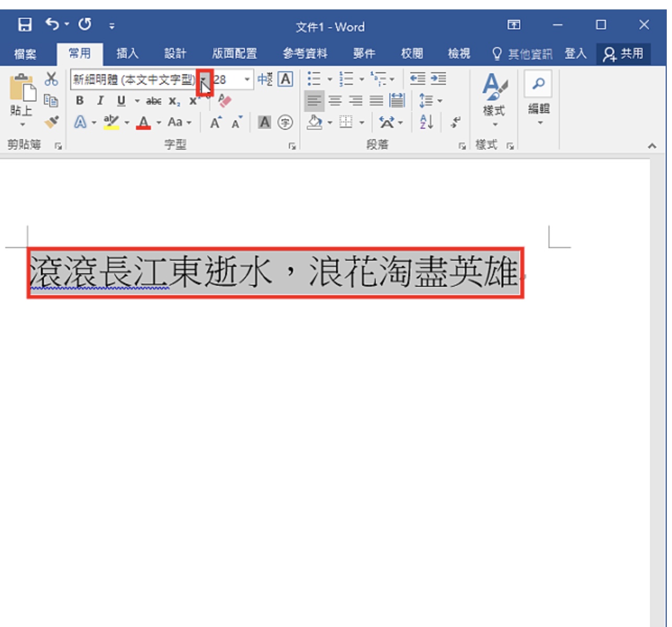Switch to the 版面配置 Layout tab

234,53
